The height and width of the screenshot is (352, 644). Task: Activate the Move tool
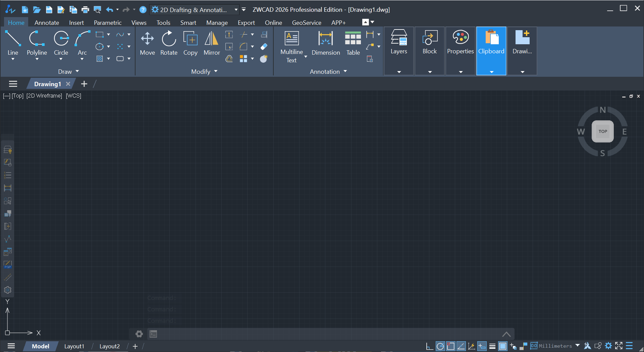click(x=147, y=43)
